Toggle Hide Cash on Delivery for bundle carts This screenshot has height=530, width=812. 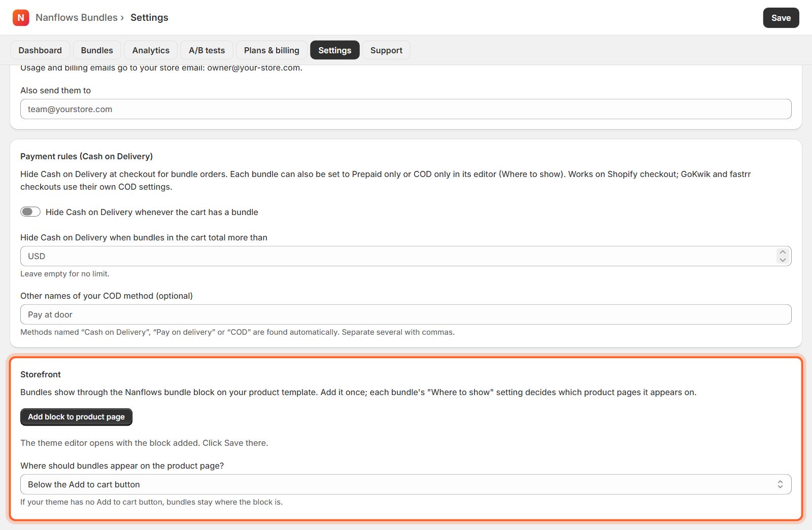tap(30, 211)
